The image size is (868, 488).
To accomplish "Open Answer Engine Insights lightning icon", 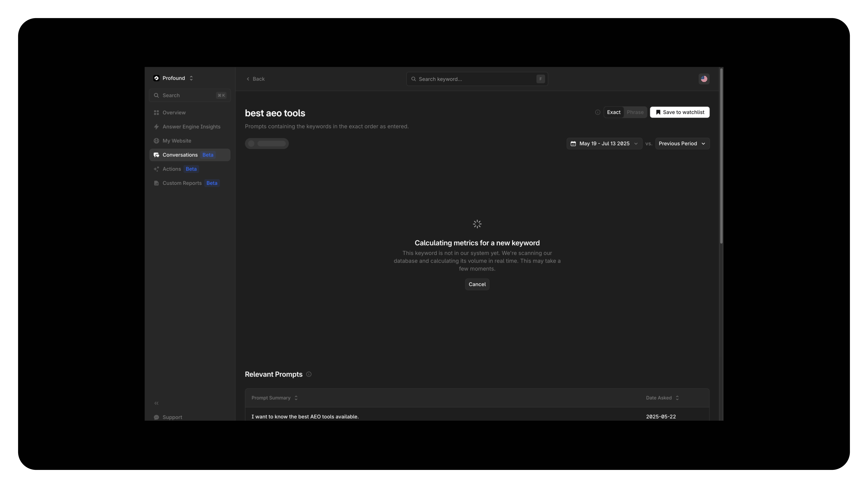I will [156, 127].
